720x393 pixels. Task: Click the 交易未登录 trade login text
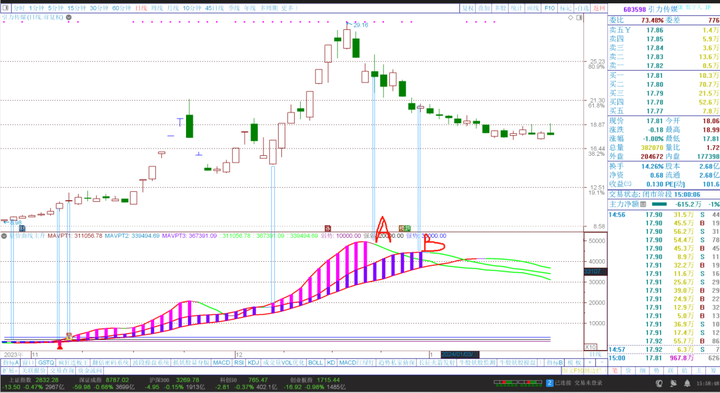click(x=588, y=382)
